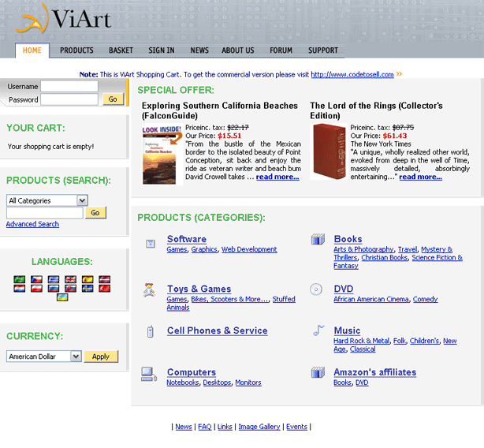The width and height of the screenshot is (484, 448).
Task: Select the Czech flag language
Action: click(x=36, y=279)
